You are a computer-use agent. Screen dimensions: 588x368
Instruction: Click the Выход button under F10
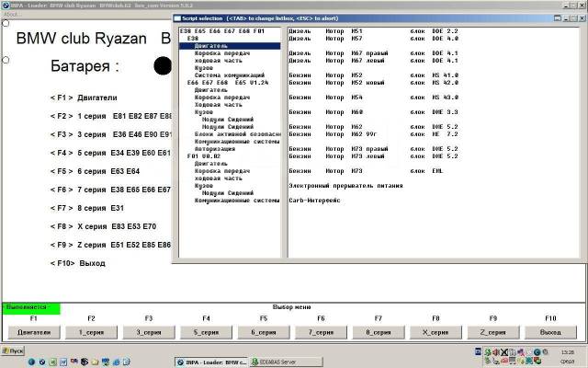click(550, 332)
